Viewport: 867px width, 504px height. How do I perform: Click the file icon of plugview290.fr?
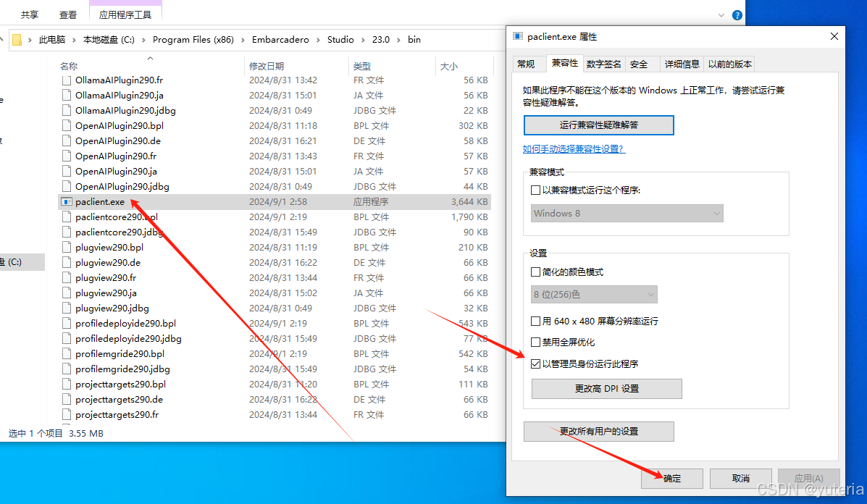click(67, 277)
